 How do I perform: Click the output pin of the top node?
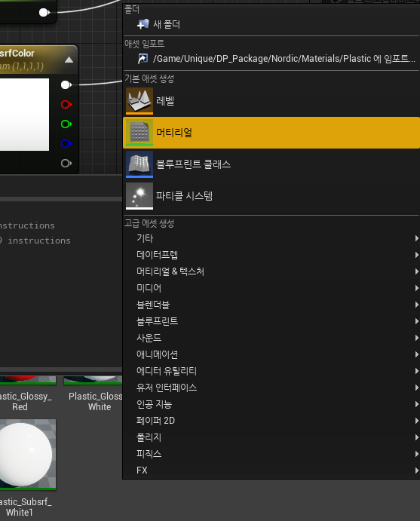[44, 13]
